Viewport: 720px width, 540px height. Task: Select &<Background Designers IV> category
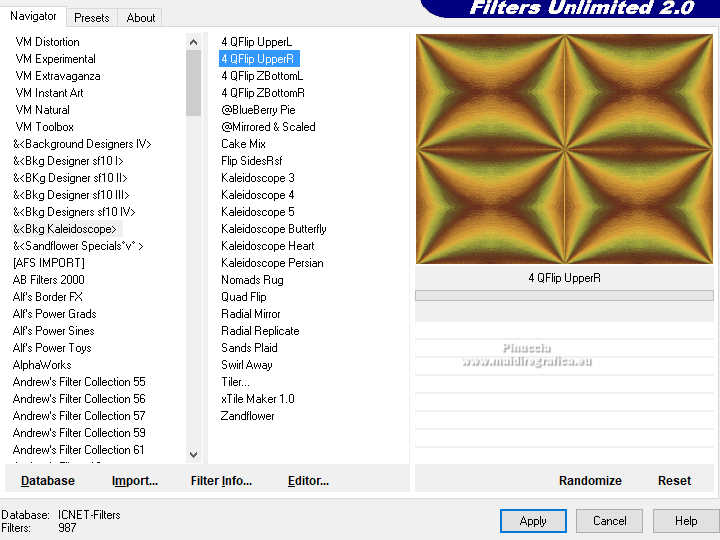(x=82, y=144)
